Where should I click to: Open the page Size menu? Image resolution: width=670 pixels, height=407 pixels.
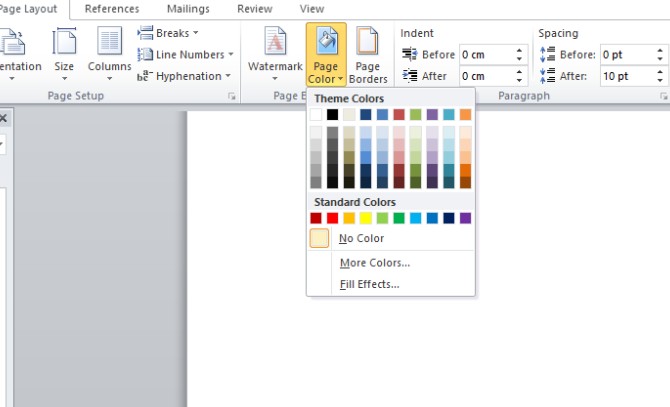coord(64,53)
